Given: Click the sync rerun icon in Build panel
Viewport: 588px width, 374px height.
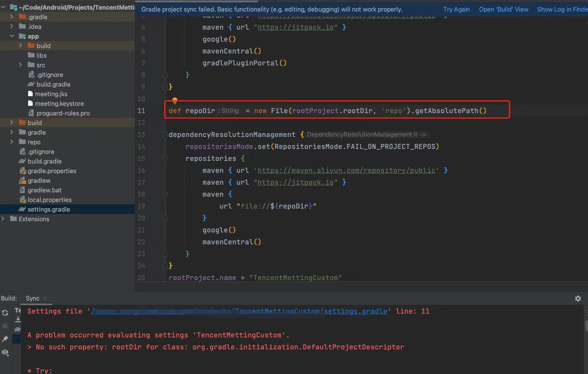Looking at the screenshot, I should coord(5,313).
